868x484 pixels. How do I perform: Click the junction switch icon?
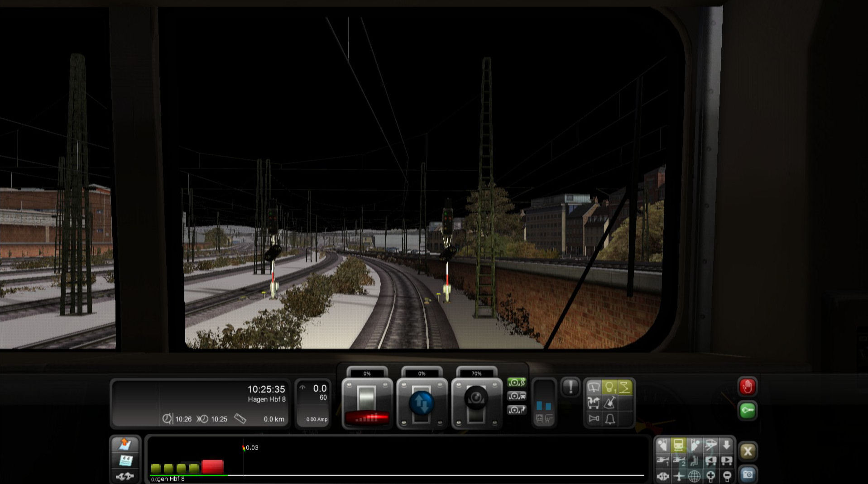coord(125,476)
